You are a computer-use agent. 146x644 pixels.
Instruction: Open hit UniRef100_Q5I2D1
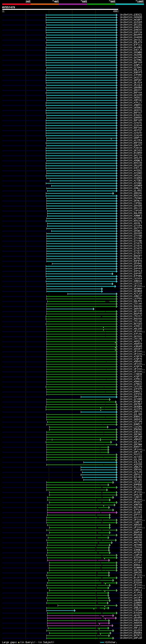[x=131, y=25]
